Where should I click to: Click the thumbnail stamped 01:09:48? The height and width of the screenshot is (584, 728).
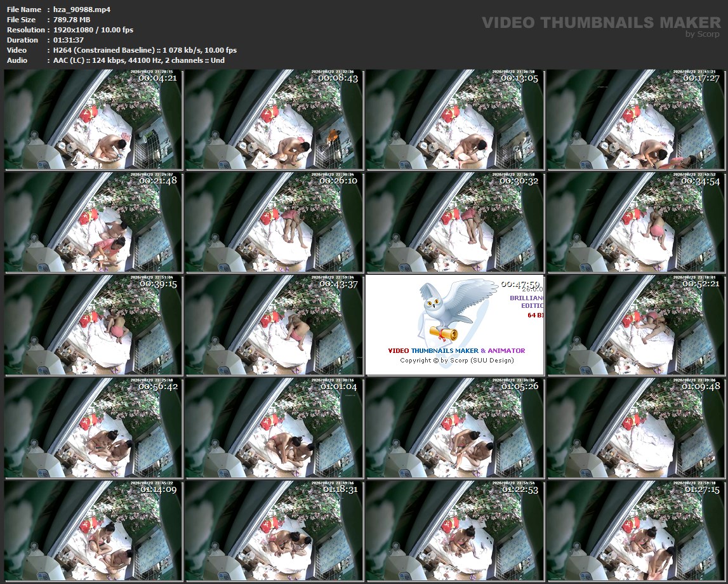(x=635, y=428)
